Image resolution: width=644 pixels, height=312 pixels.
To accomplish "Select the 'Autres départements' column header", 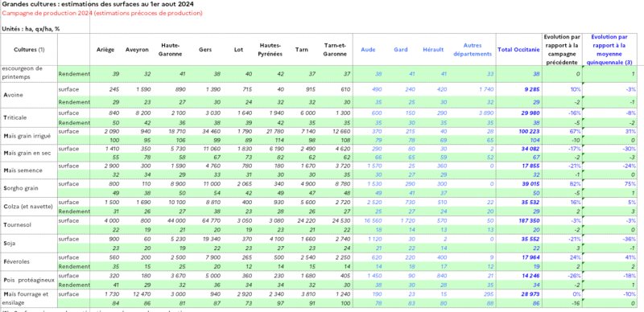I will point(472,50).
